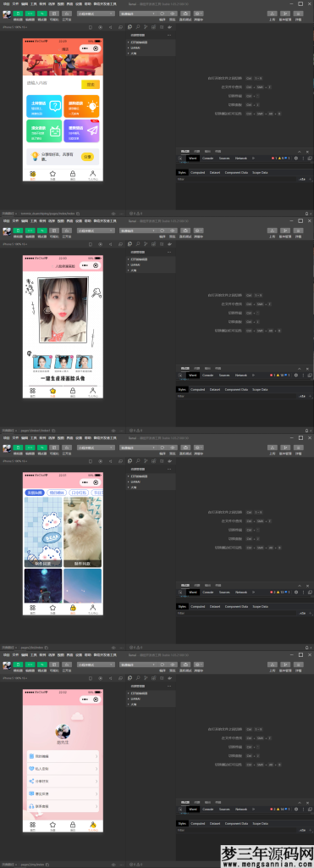Toggle the 模拟器 simulator button in the face photo window
The image size is (314, 868).
[18, 230]
